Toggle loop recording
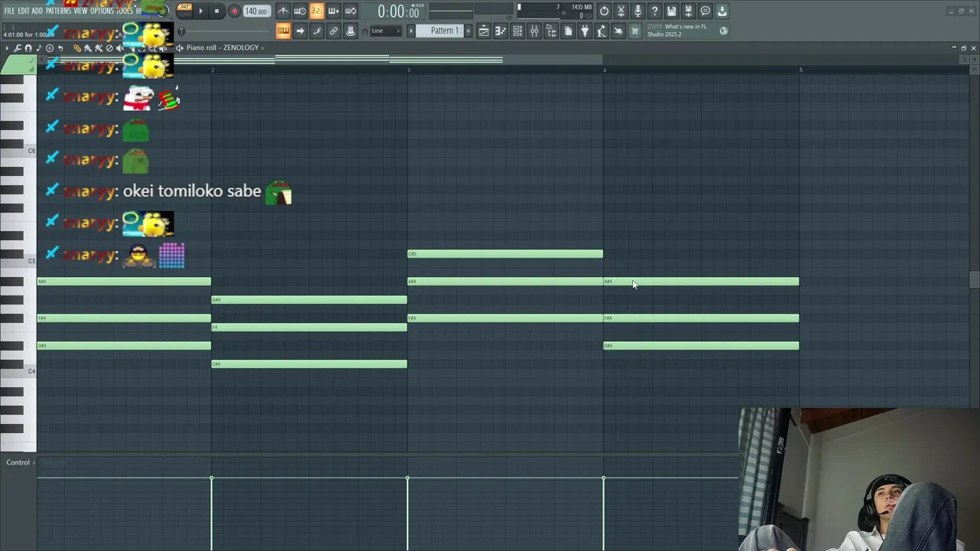Screen dimensions: 980x551 [351, 11]
